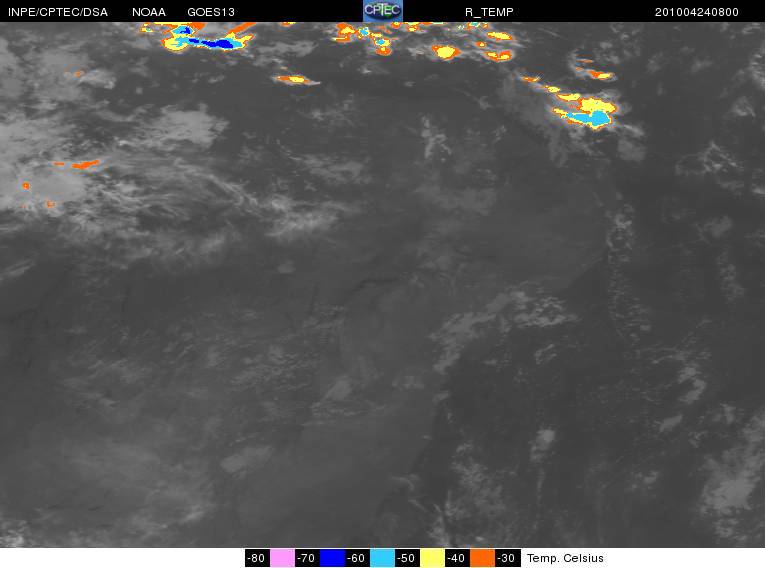Click the -60 legend value
This screenshot has width=765, height=568.
[357, 558]
